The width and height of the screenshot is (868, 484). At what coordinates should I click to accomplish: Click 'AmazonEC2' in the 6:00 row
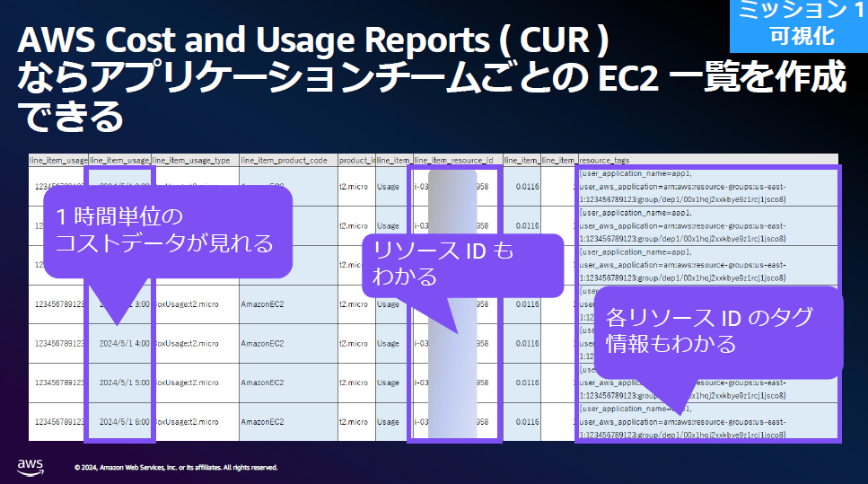(262, 422)
